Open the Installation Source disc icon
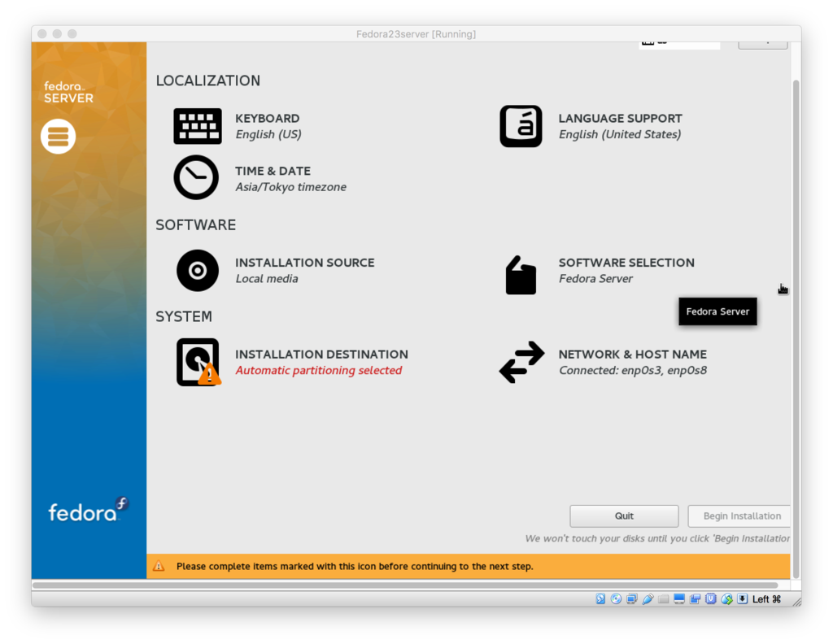The width and height of the screenshot is (833, 644). 197,270
